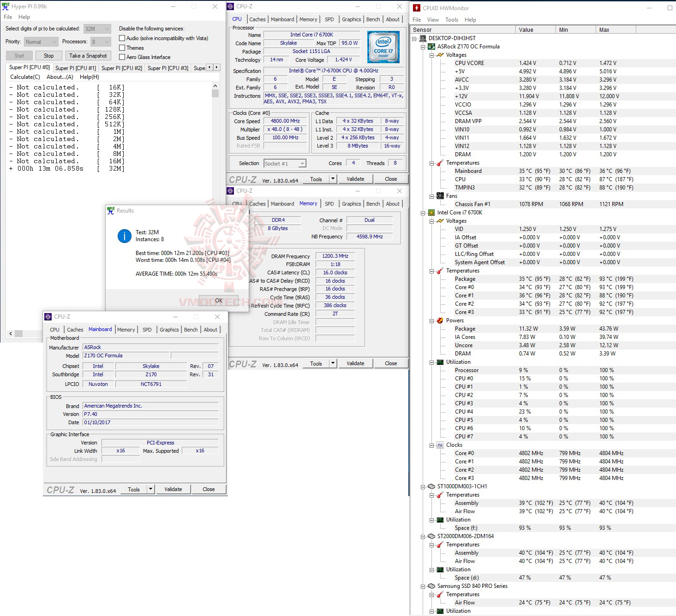Open Calculate(C) menu in Super PI tab
The width and height of the screenshot is (676, 616).
tap(25, 77)
